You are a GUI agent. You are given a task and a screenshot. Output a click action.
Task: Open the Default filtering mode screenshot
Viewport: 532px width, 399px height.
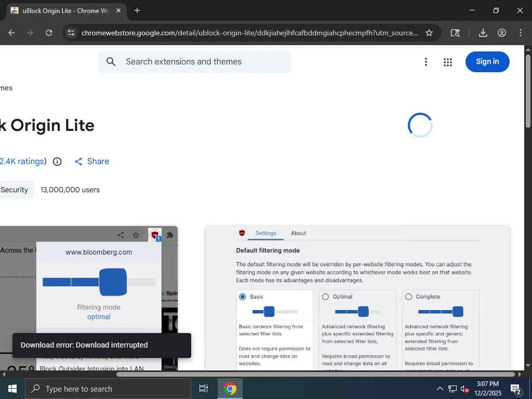357,298
